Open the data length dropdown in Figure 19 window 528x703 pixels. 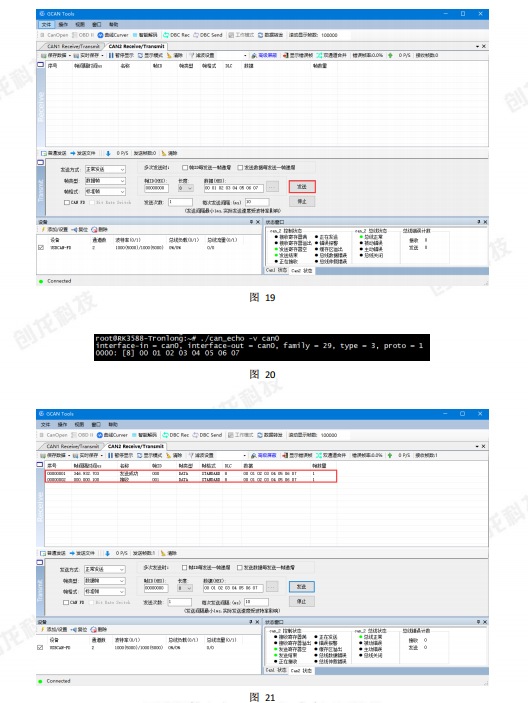(186, 188)
